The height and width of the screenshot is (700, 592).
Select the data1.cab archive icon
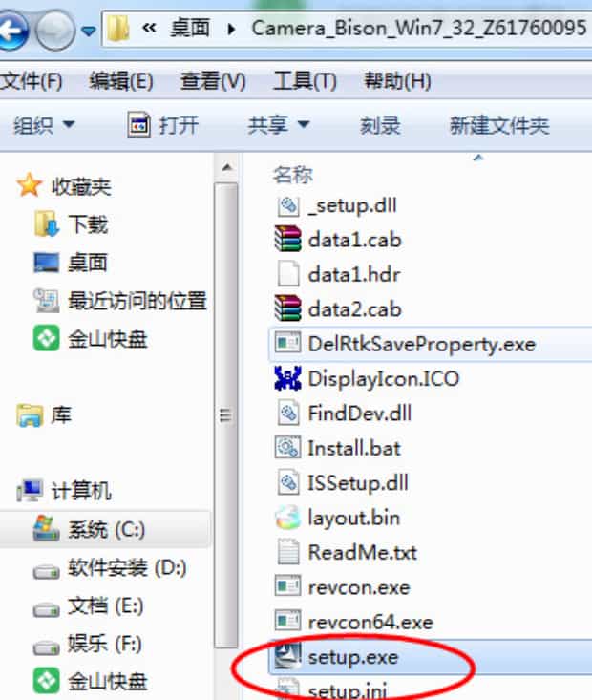(287, 240)
